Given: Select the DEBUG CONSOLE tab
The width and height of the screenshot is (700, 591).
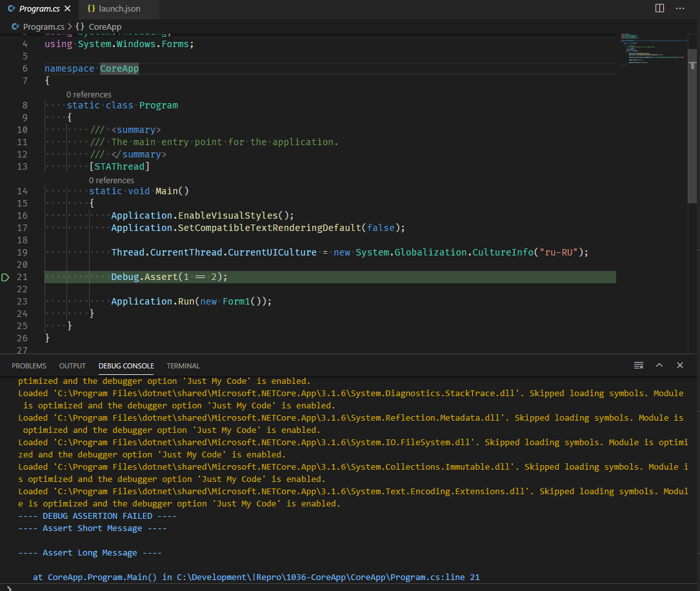Looking at the screenshot, I should point(126,366).
